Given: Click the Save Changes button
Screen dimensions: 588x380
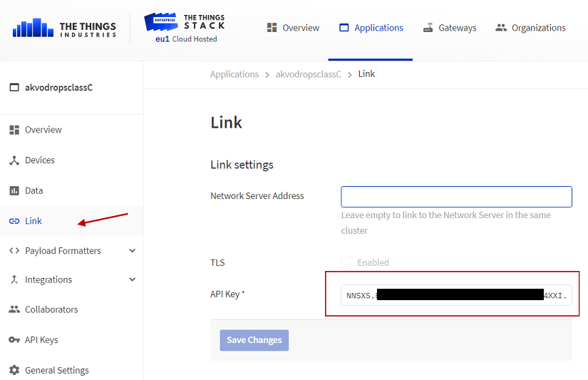Looking at the screenshot, I should coord(254,340).
